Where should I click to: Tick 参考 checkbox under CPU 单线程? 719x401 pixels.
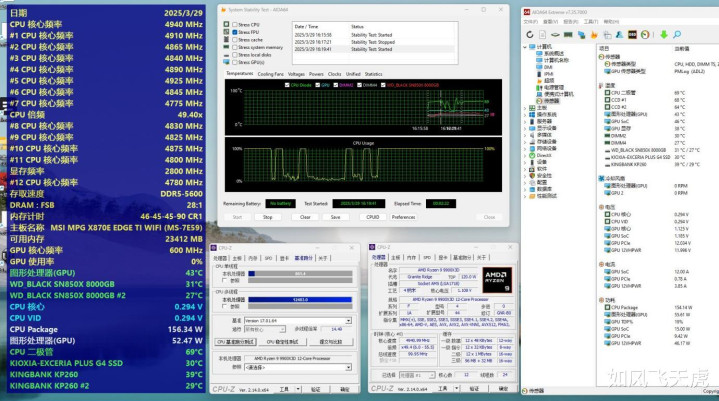tap(224, 280)
